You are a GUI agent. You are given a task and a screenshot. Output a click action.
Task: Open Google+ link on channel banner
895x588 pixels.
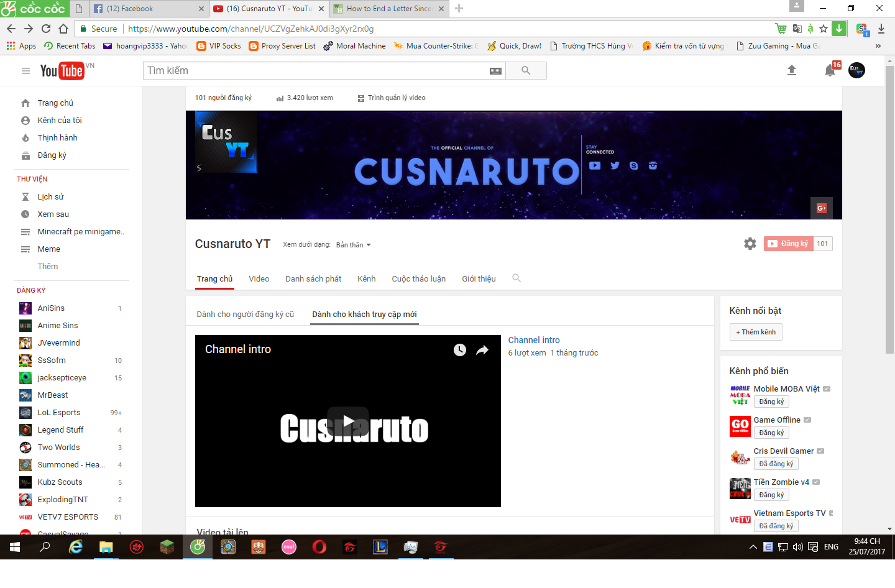point(822,208)
